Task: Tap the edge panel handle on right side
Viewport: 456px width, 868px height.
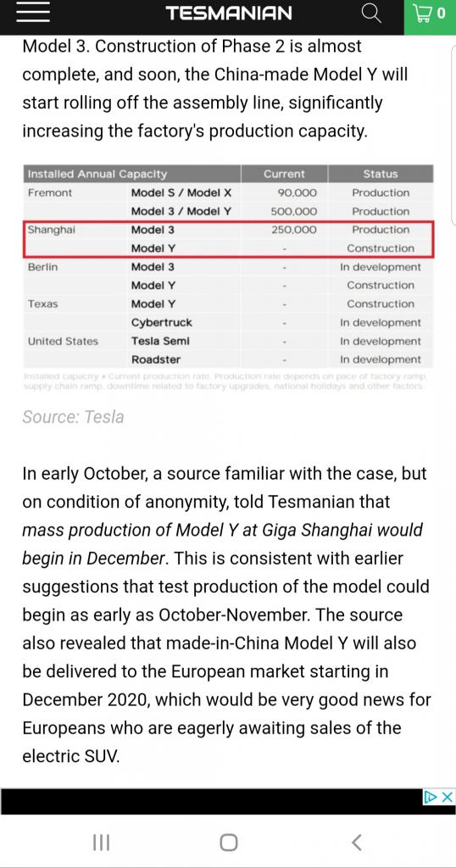Action: click(453, 136)
